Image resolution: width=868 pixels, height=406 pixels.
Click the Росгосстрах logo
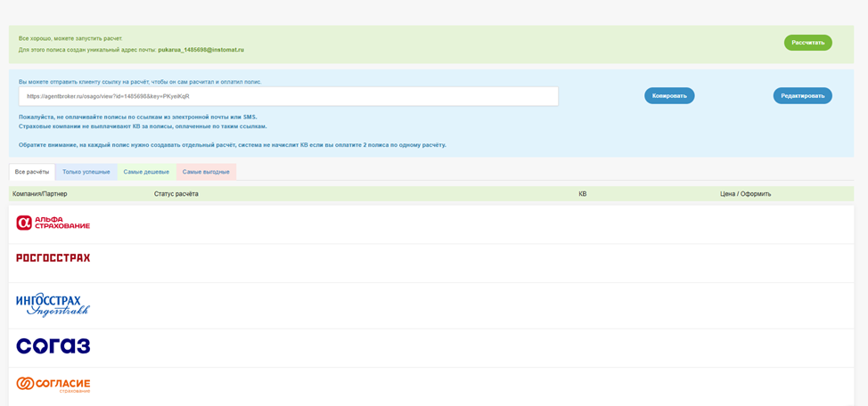[x=53, y=258]
